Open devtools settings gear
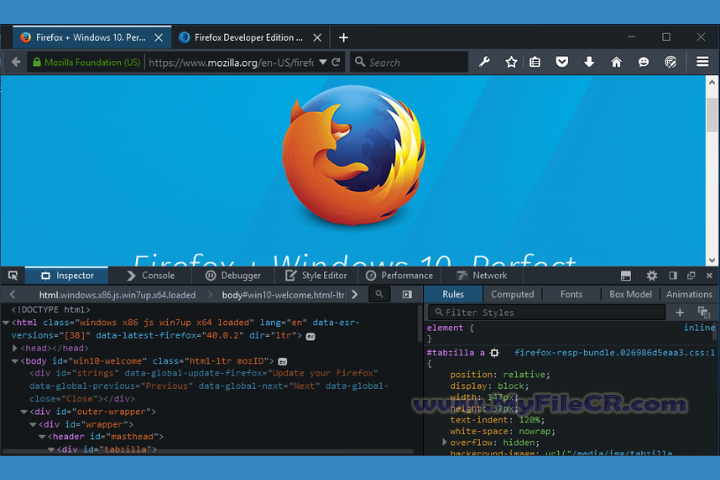720x480 pixels. (x=652, y=276)
